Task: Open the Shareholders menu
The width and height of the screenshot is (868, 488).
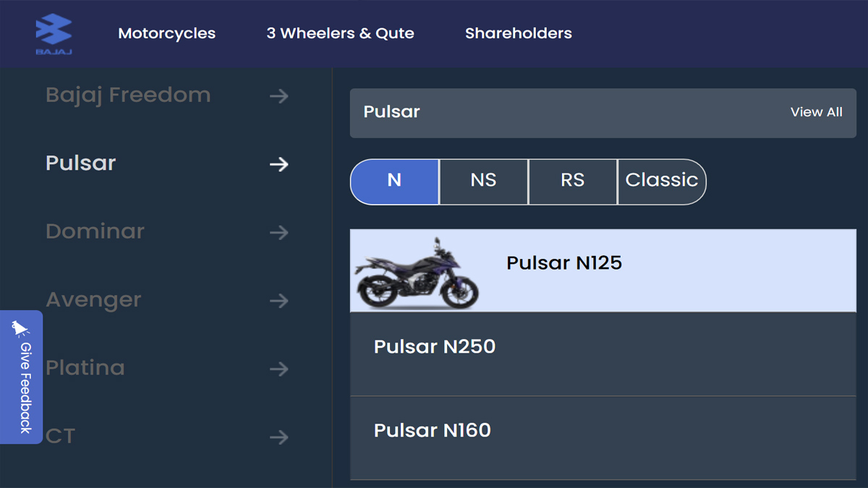Action: (519, 33)
